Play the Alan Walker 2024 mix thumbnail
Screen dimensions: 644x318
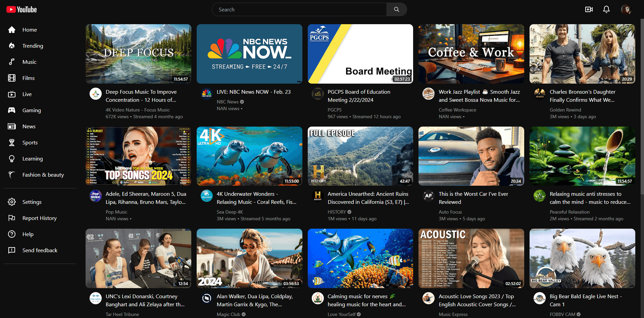(249, 258)
